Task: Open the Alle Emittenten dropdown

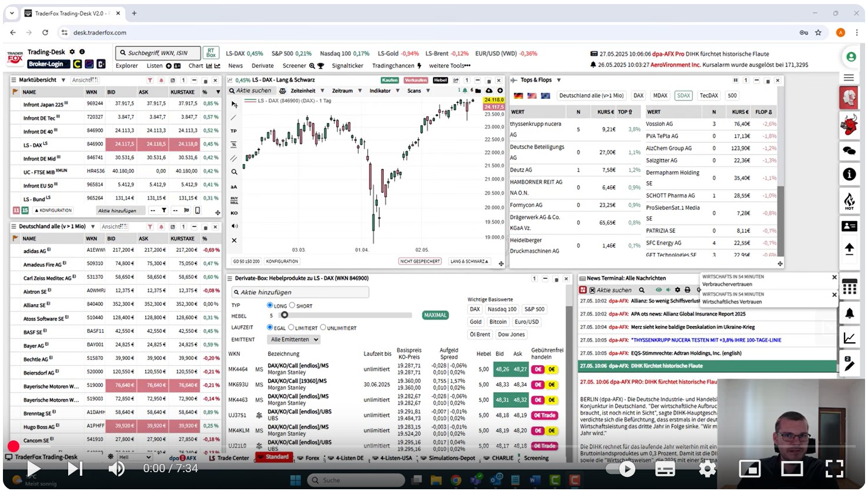Action: click(294, 339)
